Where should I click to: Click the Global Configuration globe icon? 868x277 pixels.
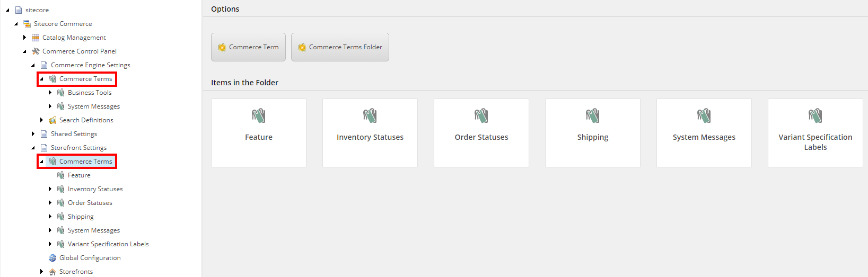[x=52, y=258]
